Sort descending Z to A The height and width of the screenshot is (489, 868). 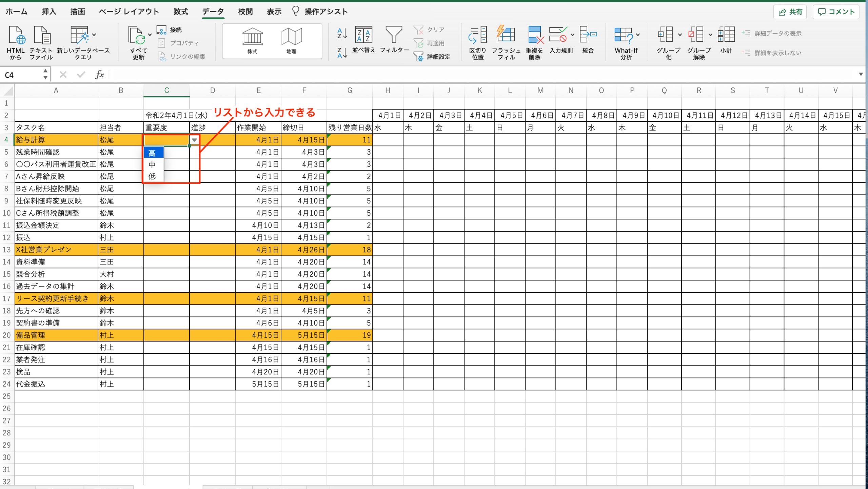(x=342, y=53)
